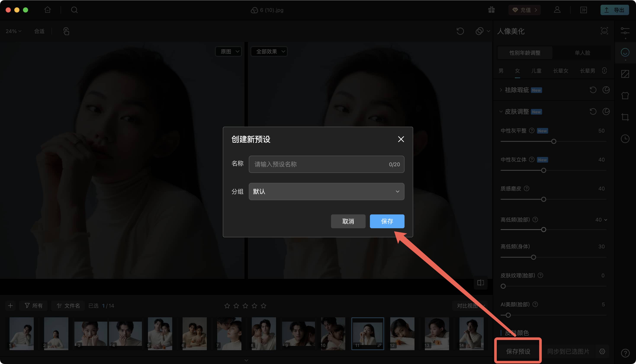Screen dimensions: 636x364
Task: Open the history clock sidebar icon
Action: [x=625, y=139]
